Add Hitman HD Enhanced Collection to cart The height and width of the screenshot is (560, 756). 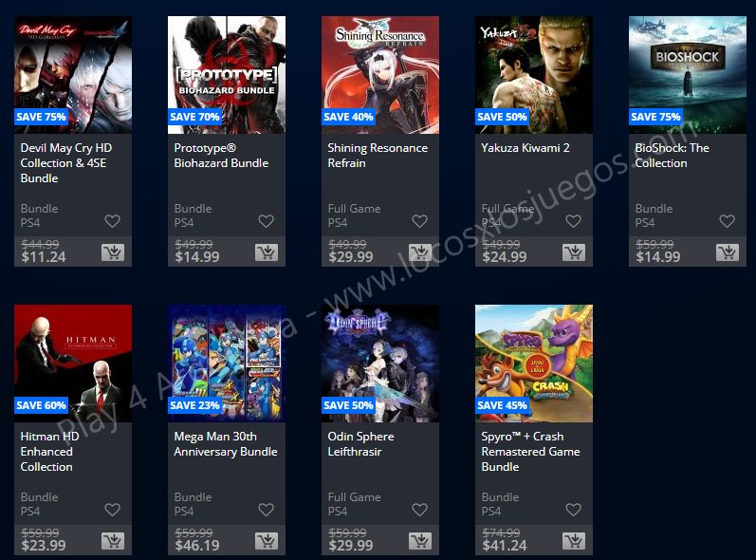113,541
